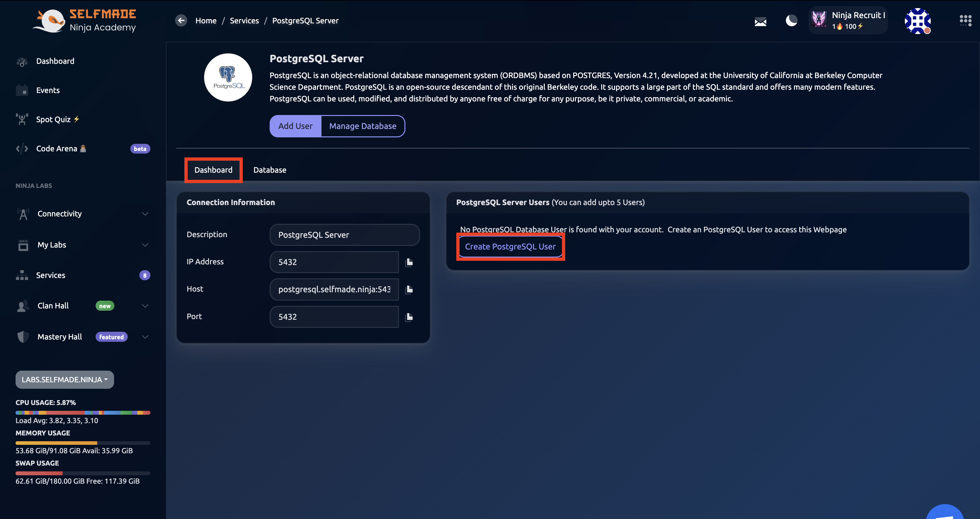
Task: Click the Clan Hall sidebar label
Action: (53, 306)
